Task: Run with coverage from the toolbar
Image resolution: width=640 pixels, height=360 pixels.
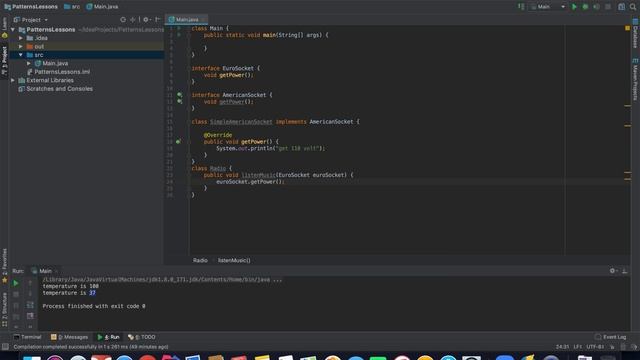Action: (x=596, y=7)
